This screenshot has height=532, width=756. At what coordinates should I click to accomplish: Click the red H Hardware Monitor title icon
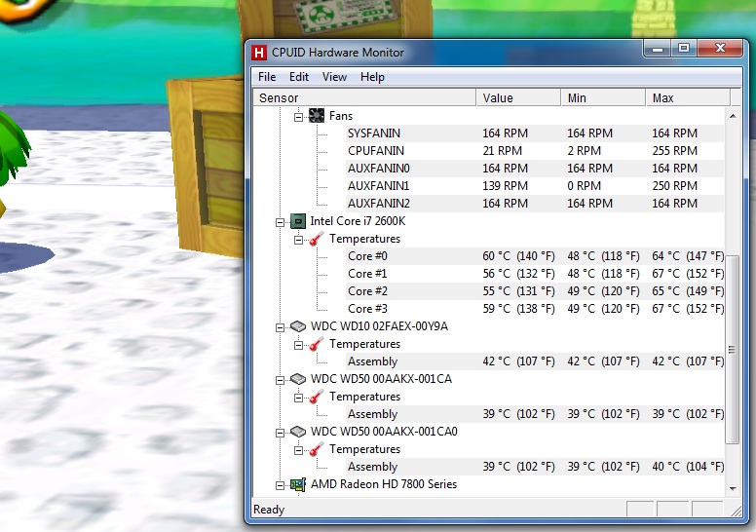(x=259, y=52)
